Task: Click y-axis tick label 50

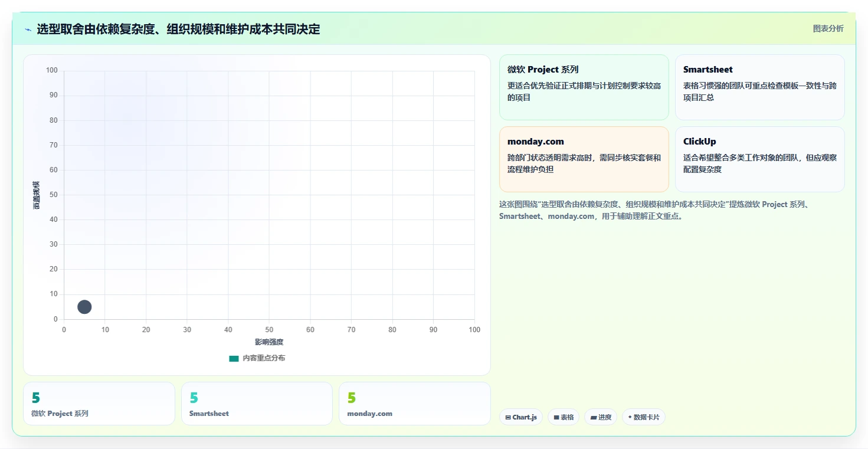Action: tap(54, 195)
